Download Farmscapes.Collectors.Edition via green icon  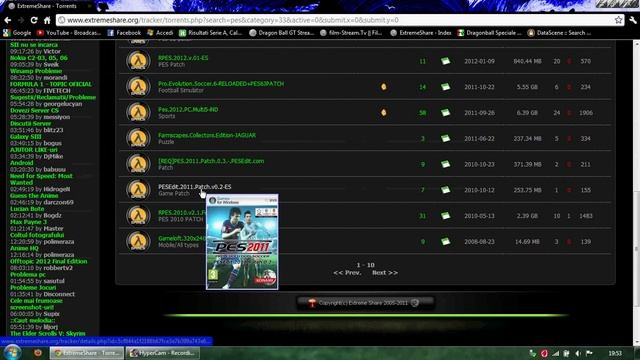click(x=445, y=138)
